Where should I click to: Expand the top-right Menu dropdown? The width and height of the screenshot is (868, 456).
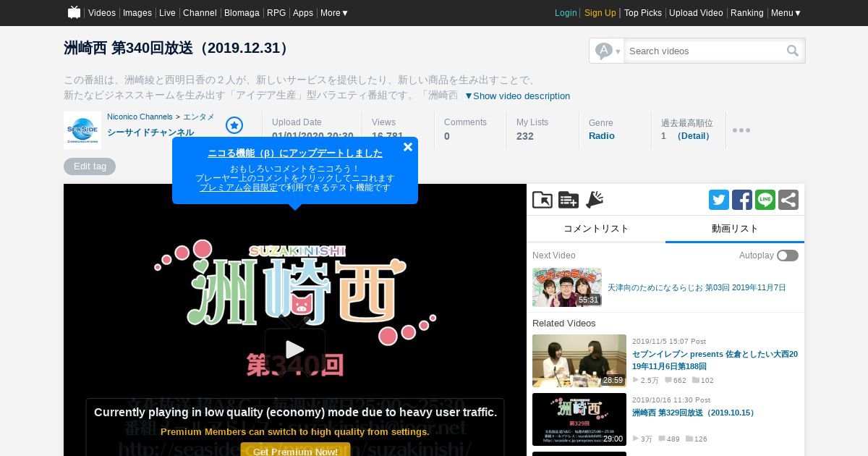pyautogui.click(x=786, y=13)
